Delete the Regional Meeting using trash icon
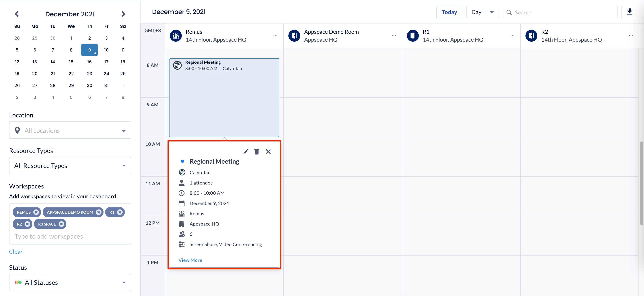The image size is (644, 296). (256, 152)
